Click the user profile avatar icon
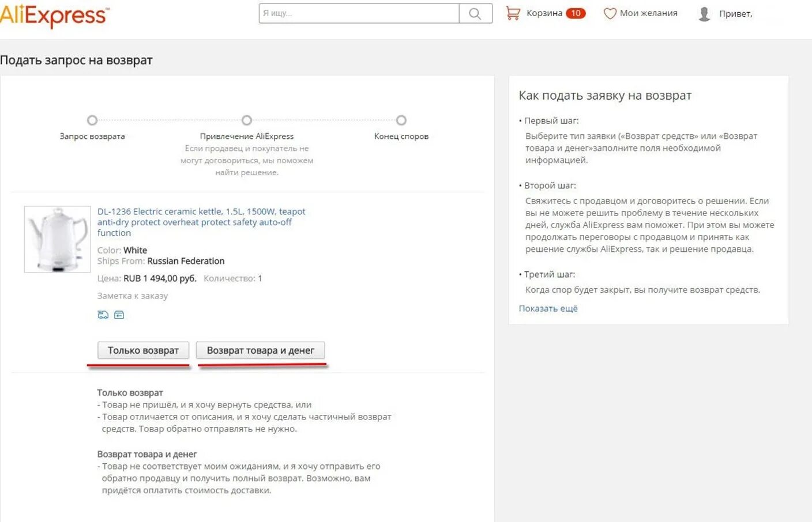The width and height of the screenshot is (812, 522). 704,14
